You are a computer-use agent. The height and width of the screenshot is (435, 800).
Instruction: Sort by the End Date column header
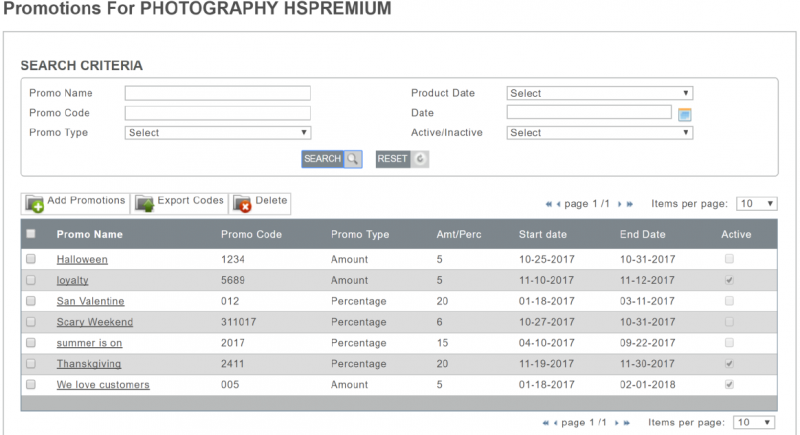642,235
